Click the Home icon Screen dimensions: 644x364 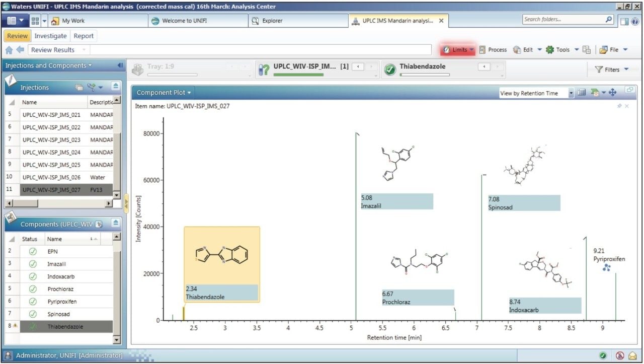tap(9, 50)
